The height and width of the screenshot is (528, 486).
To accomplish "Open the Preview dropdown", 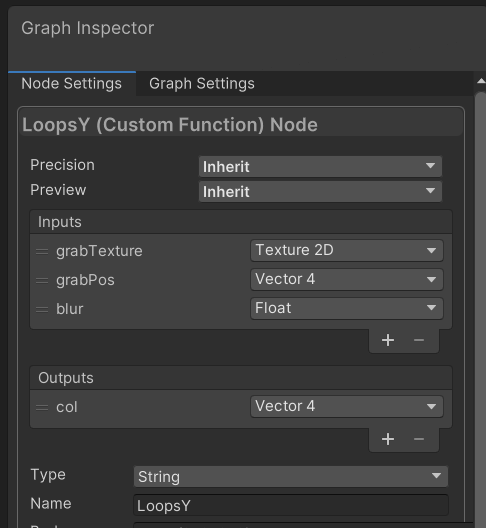I will [x=320, y=192].
